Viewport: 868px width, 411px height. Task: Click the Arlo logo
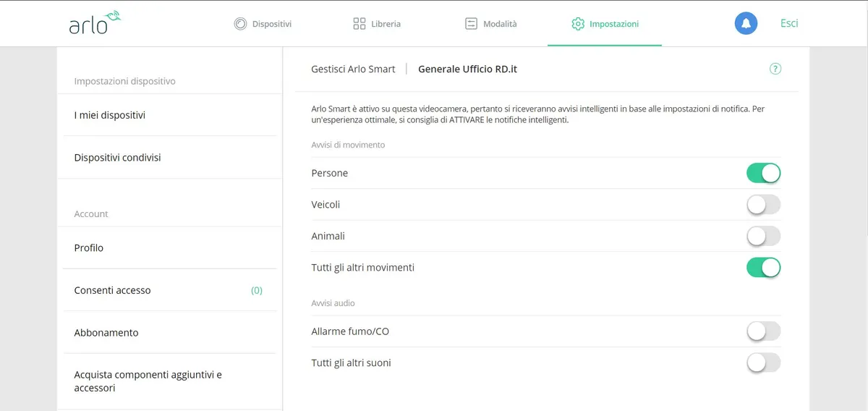tap(95, 23)
